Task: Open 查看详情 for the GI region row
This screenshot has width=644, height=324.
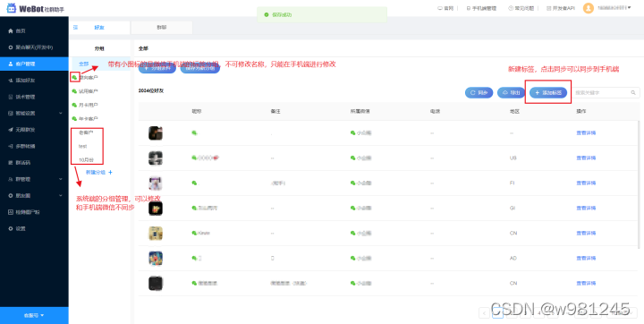Action: click(x=586, y=208)
